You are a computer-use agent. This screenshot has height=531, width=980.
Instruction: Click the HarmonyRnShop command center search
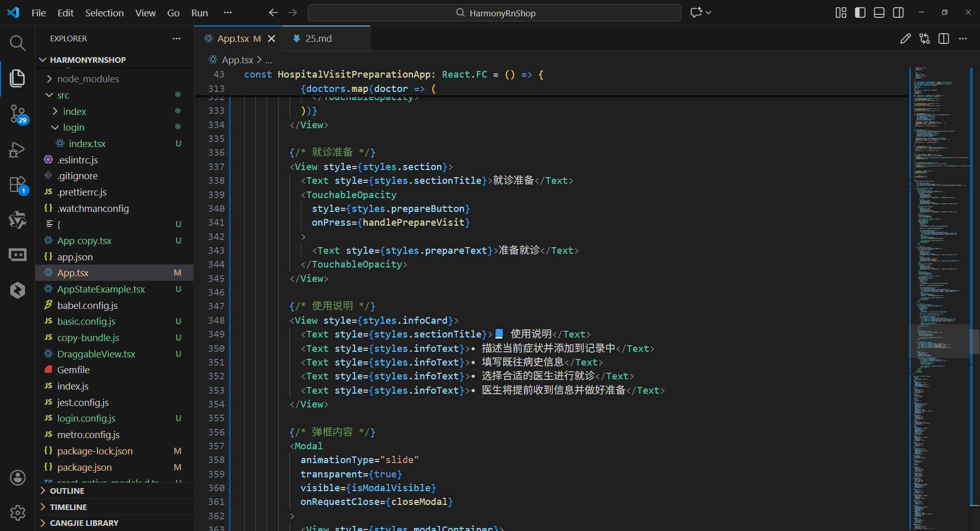(495, 13)
